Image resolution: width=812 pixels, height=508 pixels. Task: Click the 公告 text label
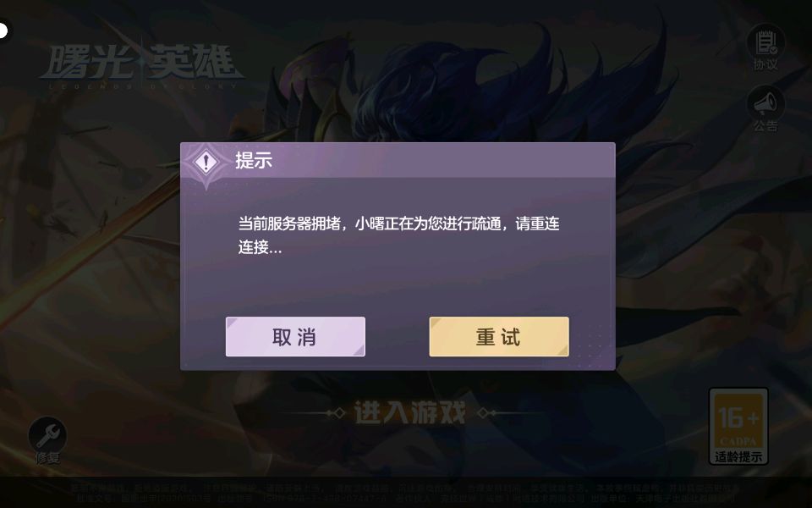pyautogui.click(x=765, y=126)
